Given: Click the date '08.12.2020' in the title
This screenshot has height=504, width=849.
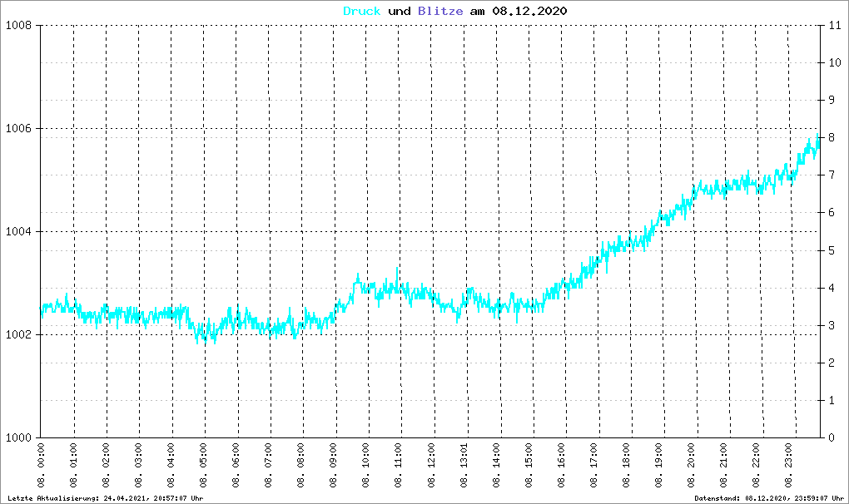Looking at the screenshot, I should (x=529, y=11).
